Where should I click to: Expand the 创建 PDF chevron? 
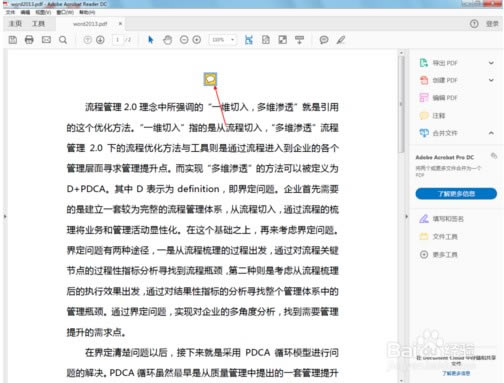click(x=491, y=80)
